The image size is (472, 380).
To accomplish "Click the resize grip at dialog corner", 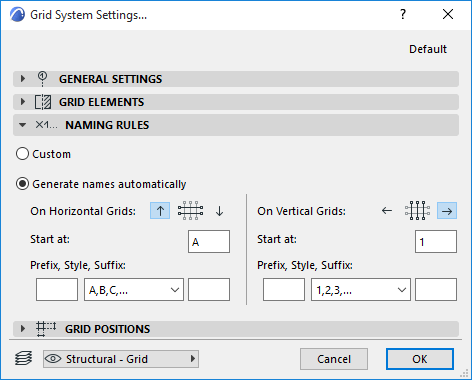I will pyautogui.click(x=464, y=373).
